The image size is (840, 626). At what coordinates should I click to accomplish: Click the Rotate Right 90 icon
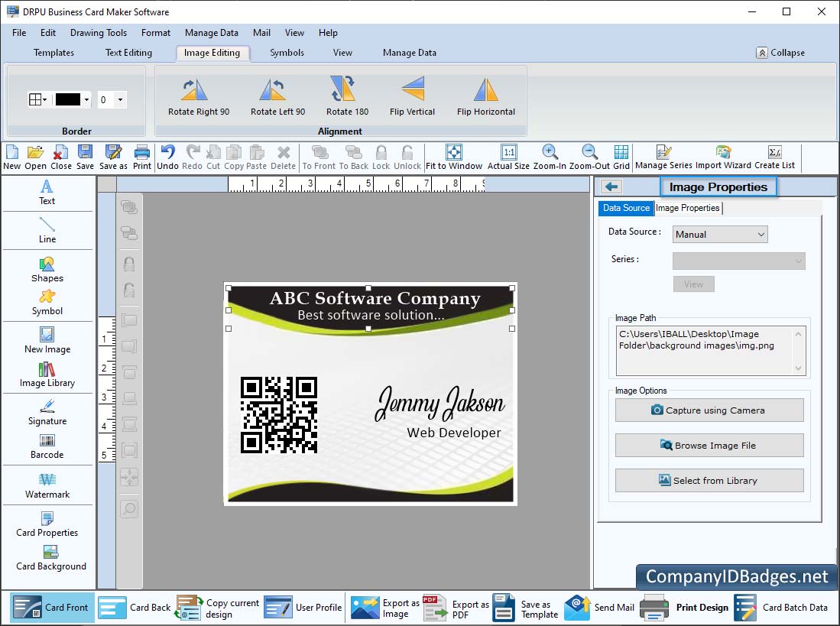(194, 90)
